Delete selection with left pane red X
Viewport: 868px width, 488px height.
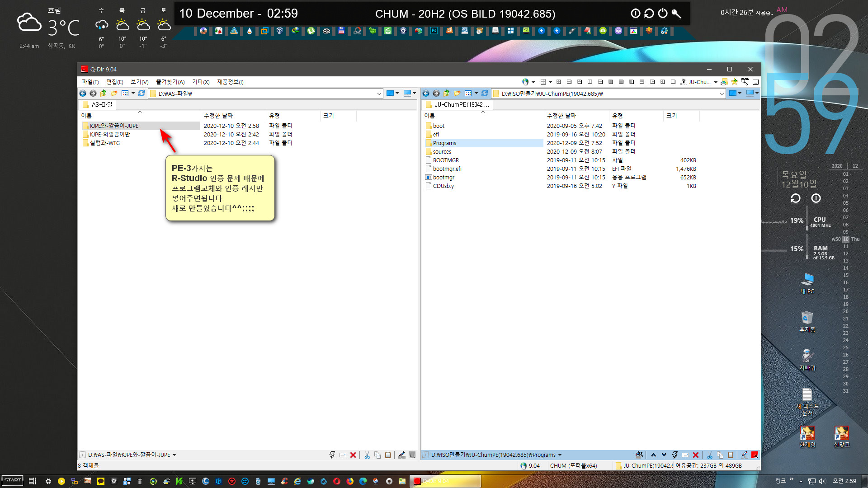(x=353, y=455)
